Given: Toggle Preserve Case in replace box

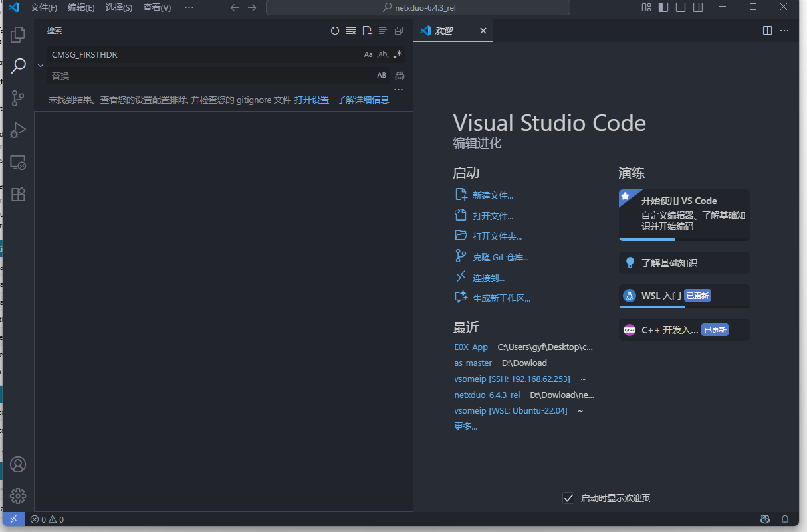Looking at the screenshot, I should (382, 76).
